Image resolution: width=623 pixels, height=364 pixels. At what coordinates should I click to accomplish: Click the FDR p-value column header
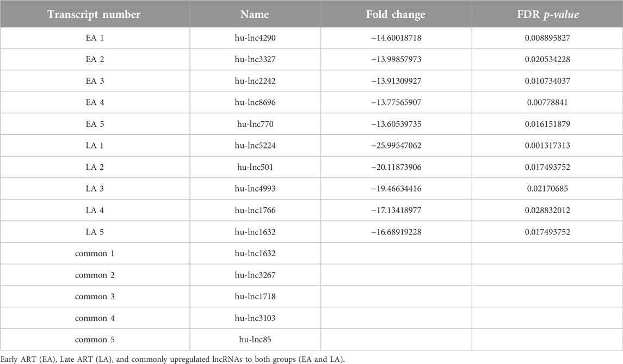[x=547, y=15]
